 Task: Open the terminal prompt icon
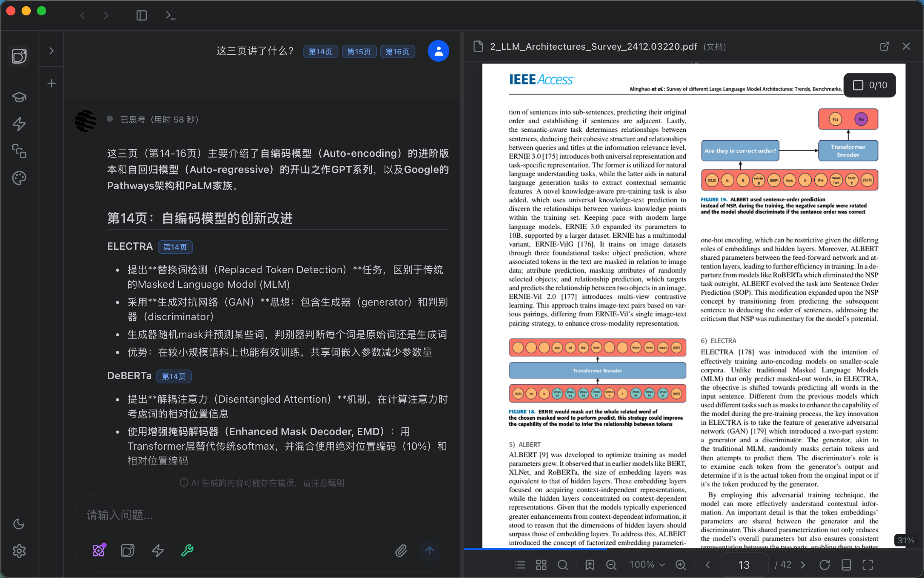(171, 15)
